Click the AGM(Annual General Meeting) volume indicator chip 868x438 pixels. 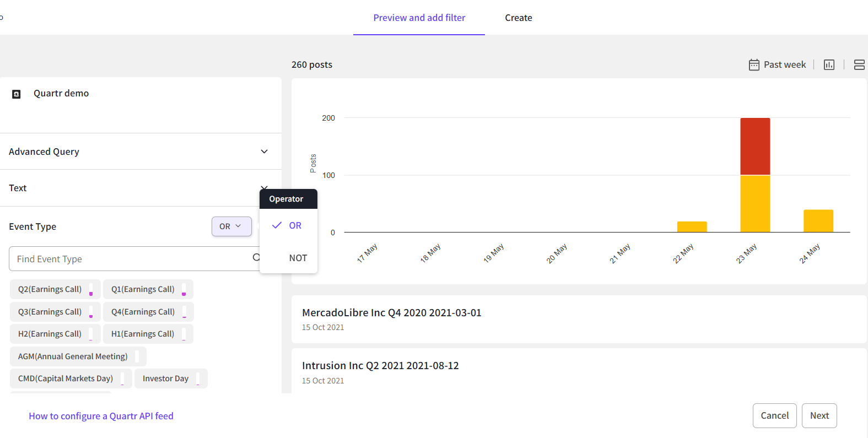click(x=137, y=356)
